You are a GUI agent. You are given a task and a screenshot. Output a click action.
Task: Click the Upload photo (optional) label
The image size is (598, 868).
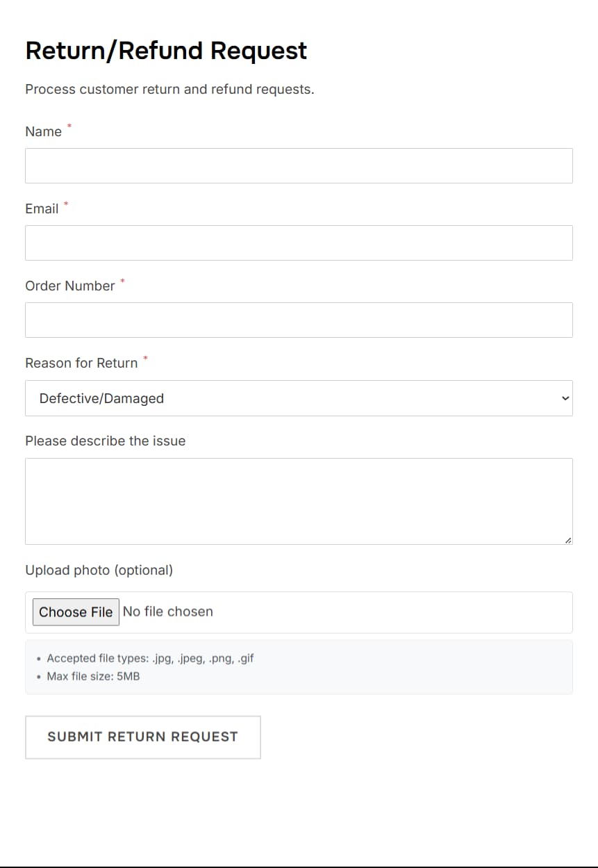99,570
